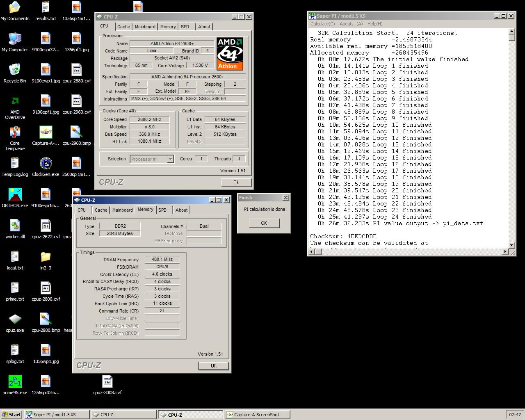Open 1356pf1.jpg image icon
The width and height of the screenshot is (525, 420).
click(x=76, y=42)
